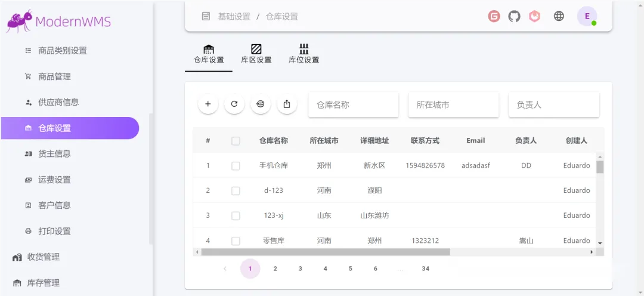Click the 运费设置 icon
Screen dimensions: 644x296
click(x=29, y=180)
